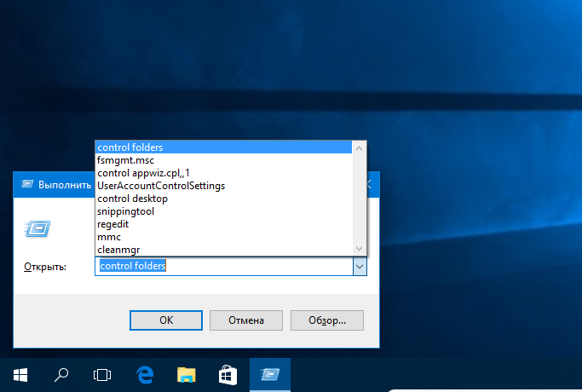Viewport: 582px width, 392px height.
Task: Collapse the Open combo box dropdown arrow
Action: click(x=360, y=267)
